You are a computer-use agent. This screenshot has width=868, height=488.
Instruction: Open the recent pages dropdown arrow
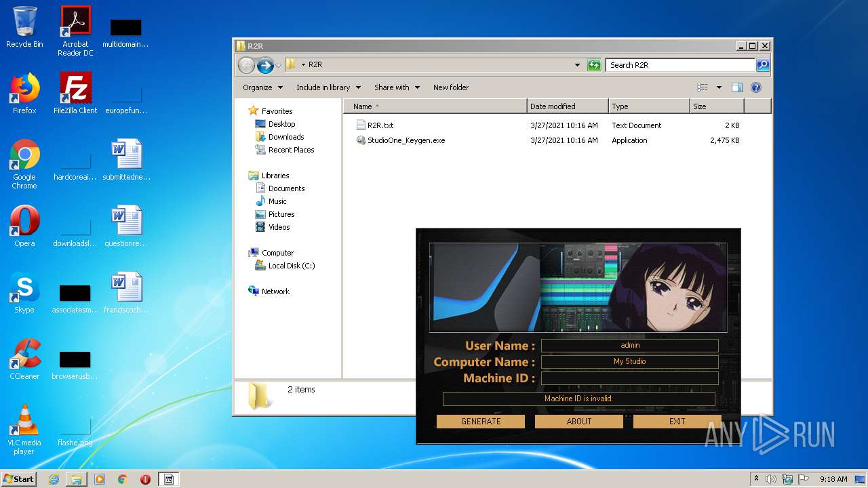[x=278, y=66]
